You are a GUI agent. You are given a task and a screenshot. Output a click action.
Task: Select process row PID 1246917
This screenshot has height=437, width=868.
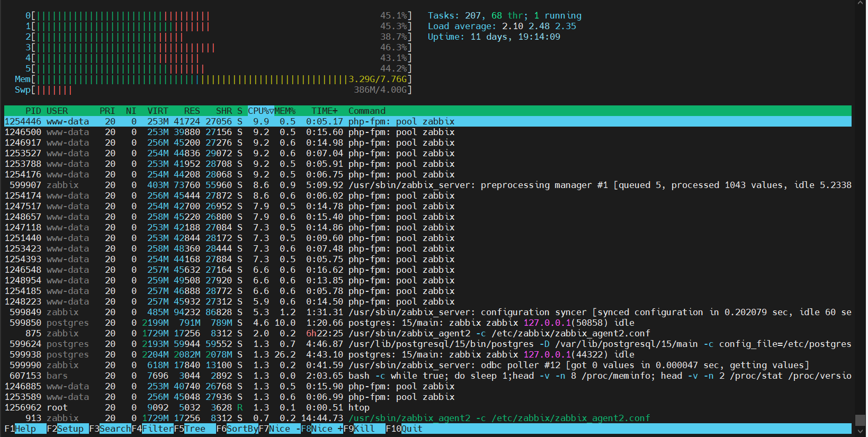(428, 142)
